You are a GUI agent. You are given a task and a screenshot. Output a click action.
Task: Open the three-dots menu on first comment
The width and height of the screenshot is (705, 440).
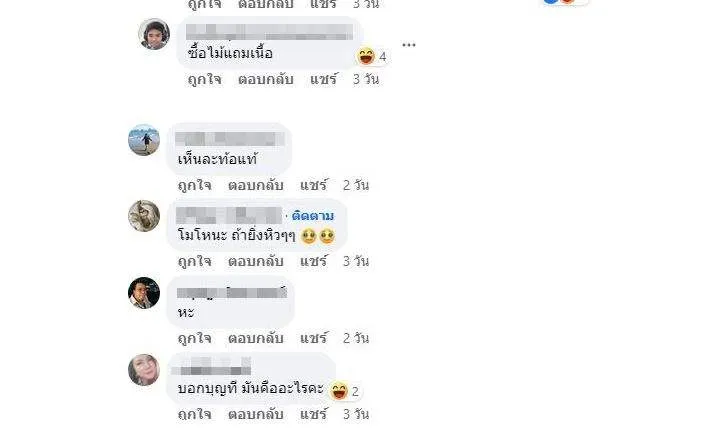[409, 45]
